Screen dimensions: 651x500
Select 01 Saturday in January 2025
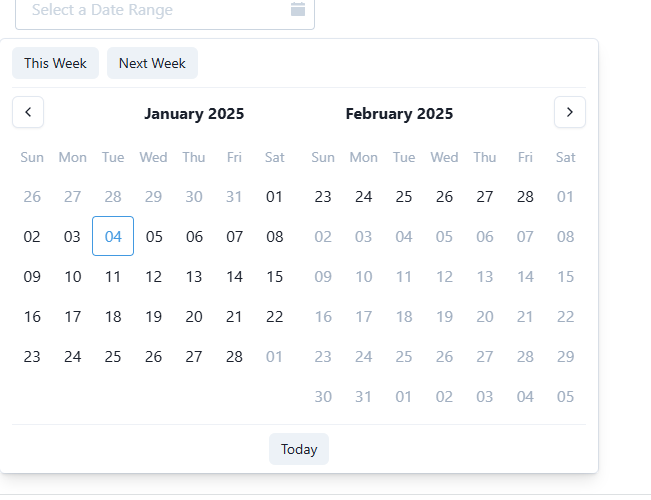click(274, 196)
